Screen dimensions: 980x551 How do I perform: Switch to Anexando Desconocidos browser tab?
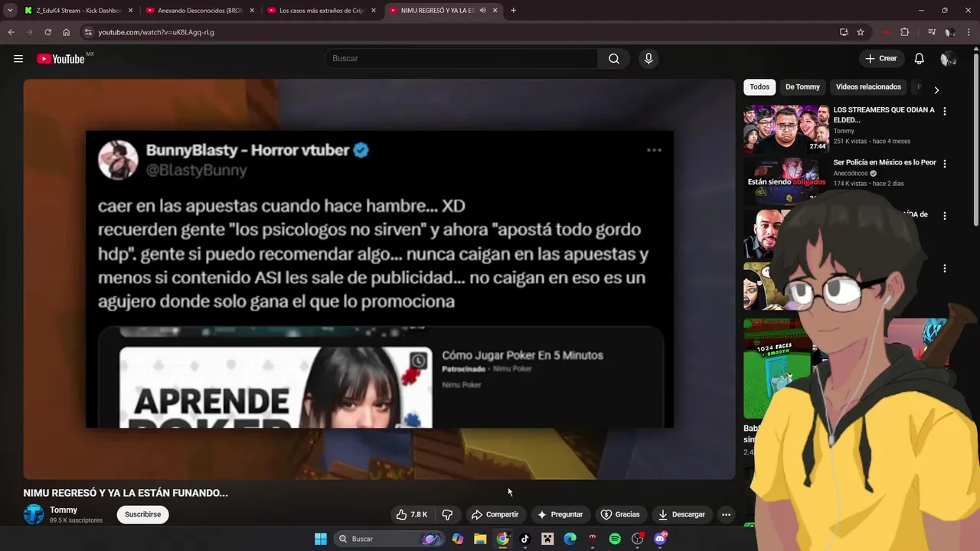point(201,11)
